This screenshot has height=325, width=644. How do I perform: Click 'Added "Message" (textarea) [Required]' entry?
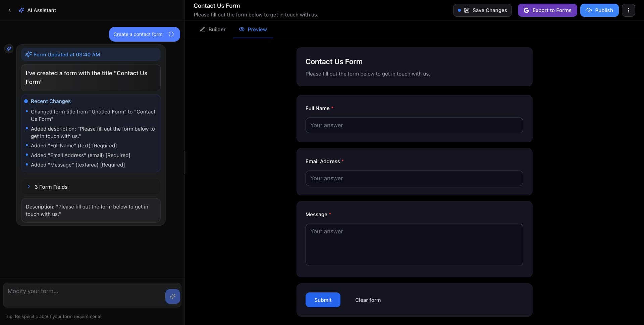[78, 165]
